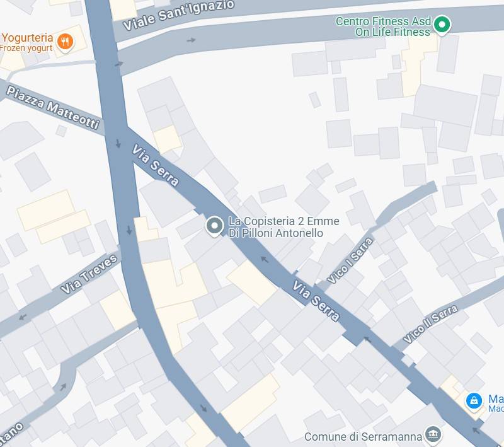This screenshot has width=504, height=447.
Task: Open the La Copisteria 2 Emme pin
Action: [x=214, y=226]
